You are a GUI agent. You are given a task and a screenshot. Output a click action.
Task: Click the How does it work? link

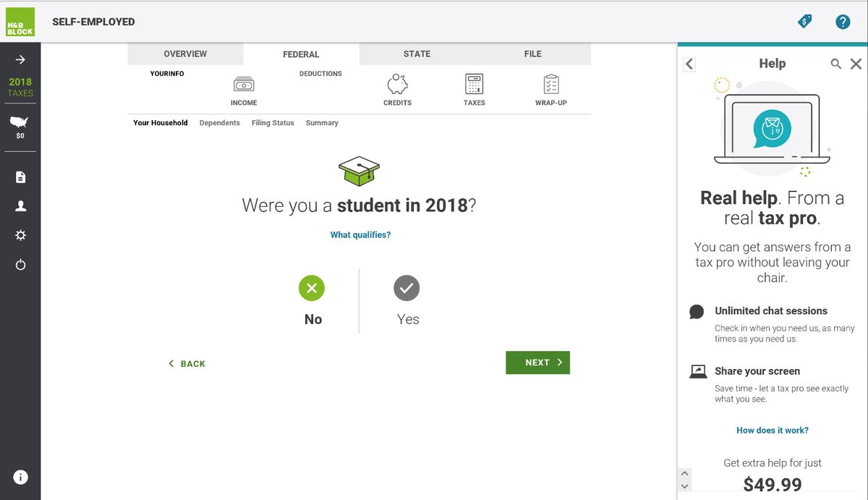click(773, 431)
